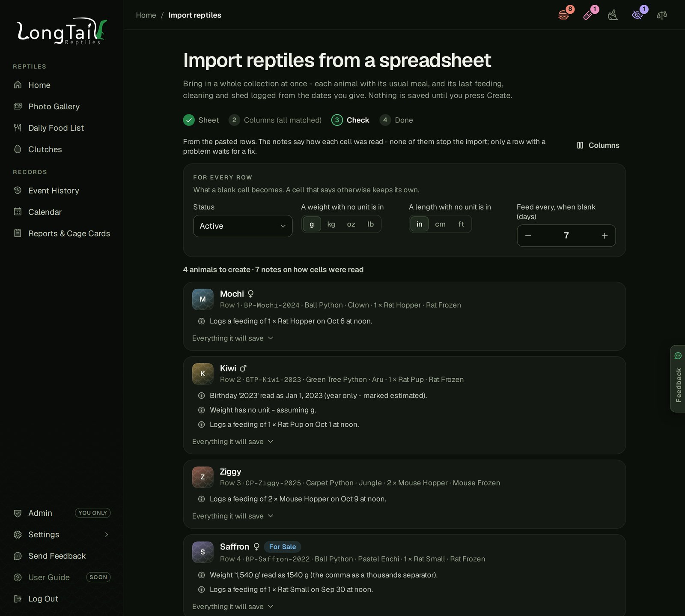This screenshot has width=685, height=616.
Task: Open the syringe notifications icon
Action: click(588, 15)
